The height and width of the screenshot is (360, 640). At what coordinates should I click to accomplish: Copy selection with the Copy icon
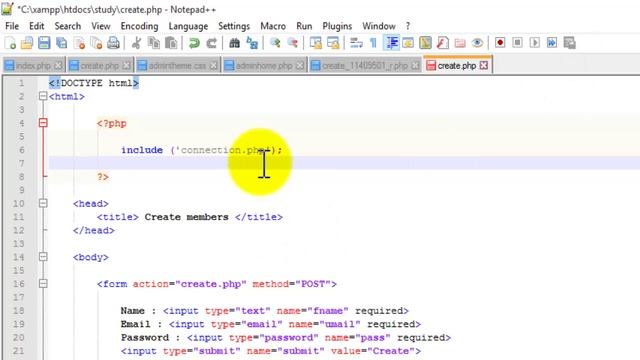(154, 43)
